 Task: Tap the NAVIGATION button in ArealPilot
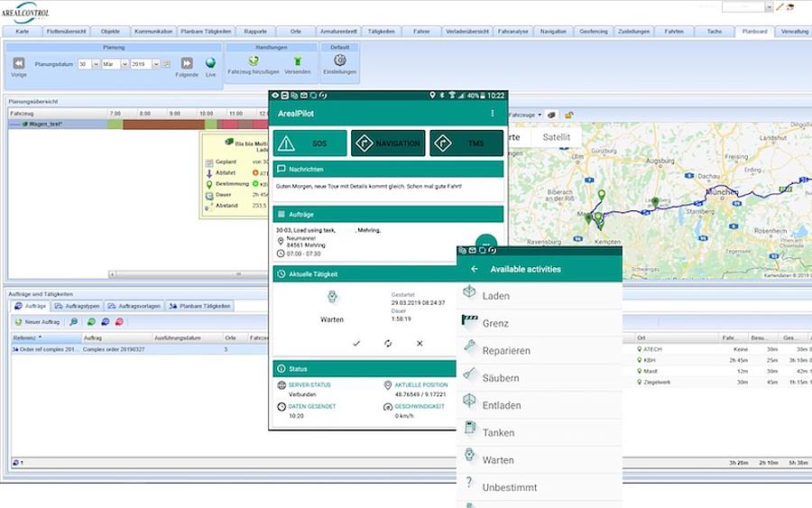tap(388, 143)
